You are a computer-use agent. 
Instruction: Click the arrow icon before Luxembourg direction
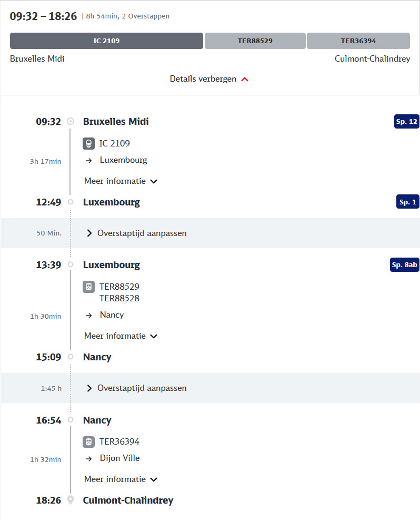point(88,161)
